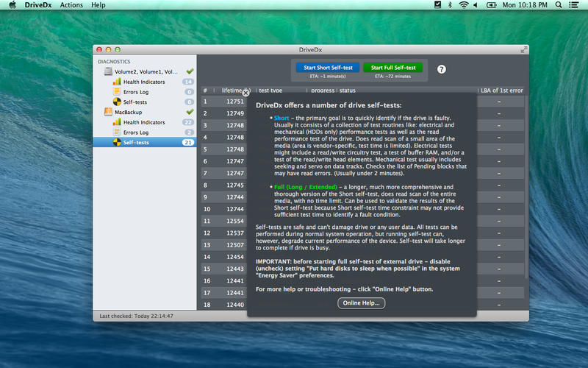Click the green checkmark beside Volume2 drive
Viewport: 588px width, 368px height.
(x=190, y=71)
